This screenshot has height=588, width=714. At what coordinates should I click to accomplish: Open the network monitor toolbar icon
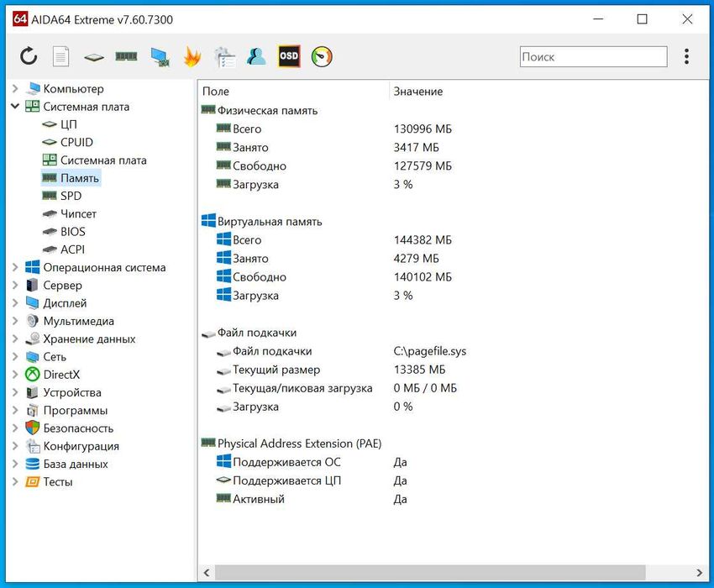tap(160, 57)
